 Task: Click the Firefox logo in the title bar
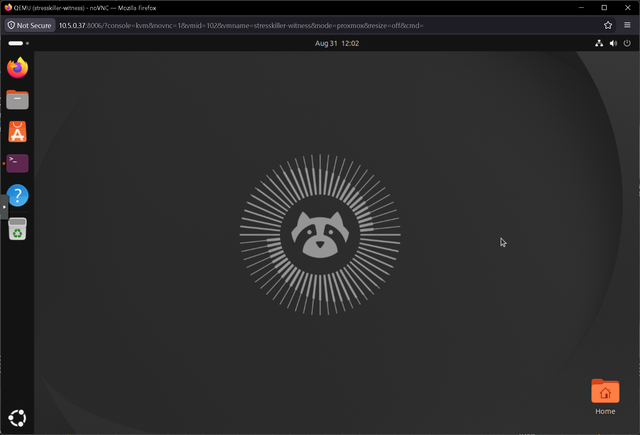8,7
